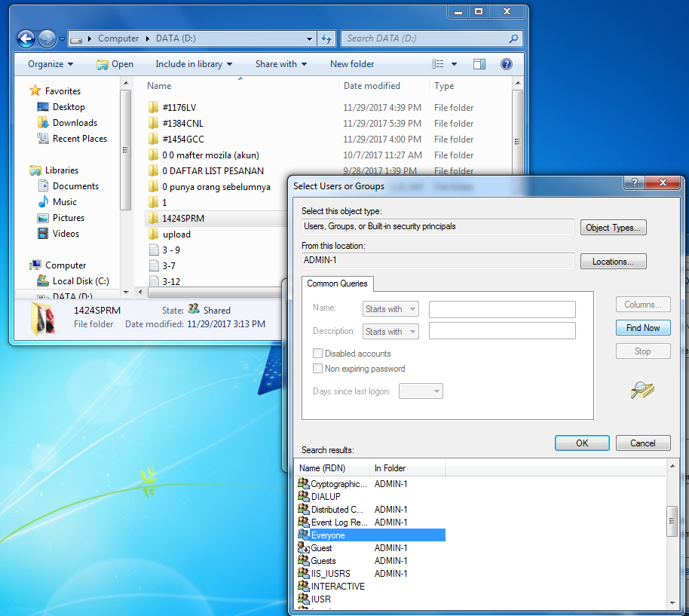
Task: Check the Disabled accounts checkbox
Action: click(317, 354)
